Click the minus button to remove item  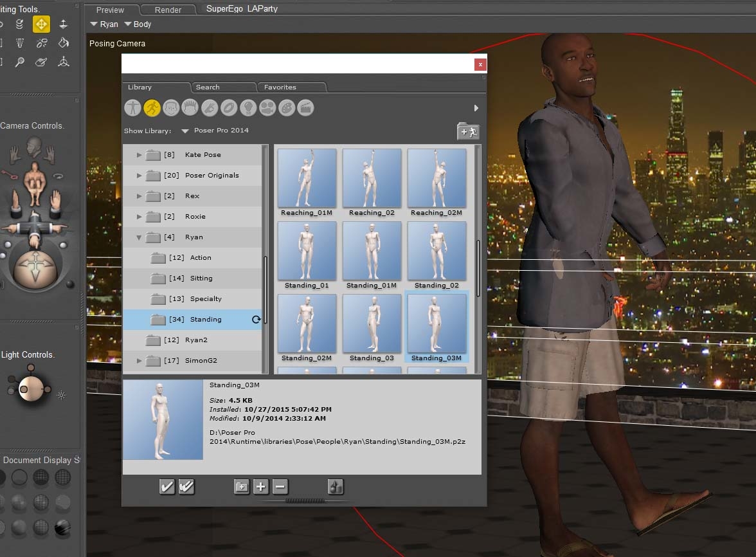pyautogui.click(x=280, y=487)
